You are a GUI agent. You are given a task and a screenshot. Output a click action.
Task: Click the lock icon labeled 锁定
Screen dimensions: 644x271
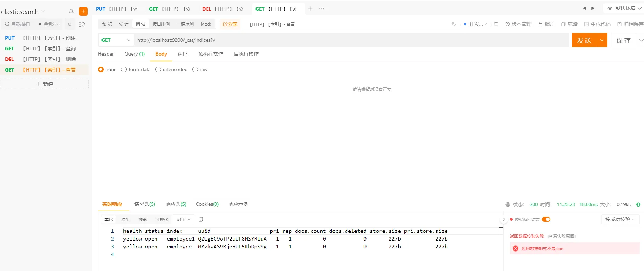tap(546, 24)
